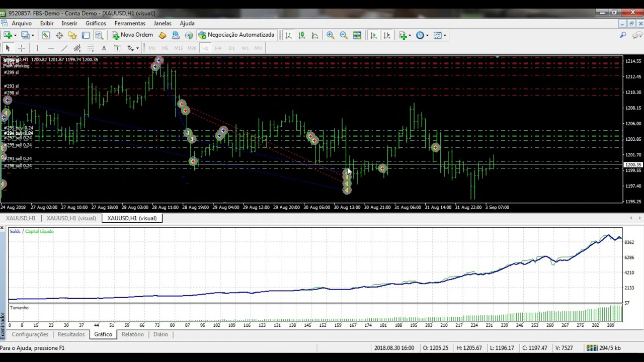Open Navigator folder-star icon
The image size is (644, 362).
point(72,35)
